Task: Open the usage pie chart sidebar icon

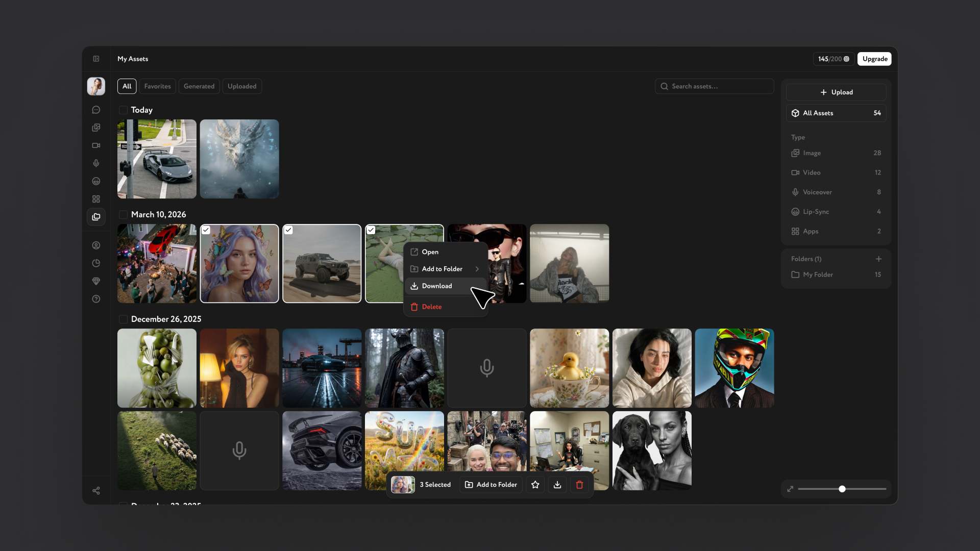Action: tap(96, 263)
